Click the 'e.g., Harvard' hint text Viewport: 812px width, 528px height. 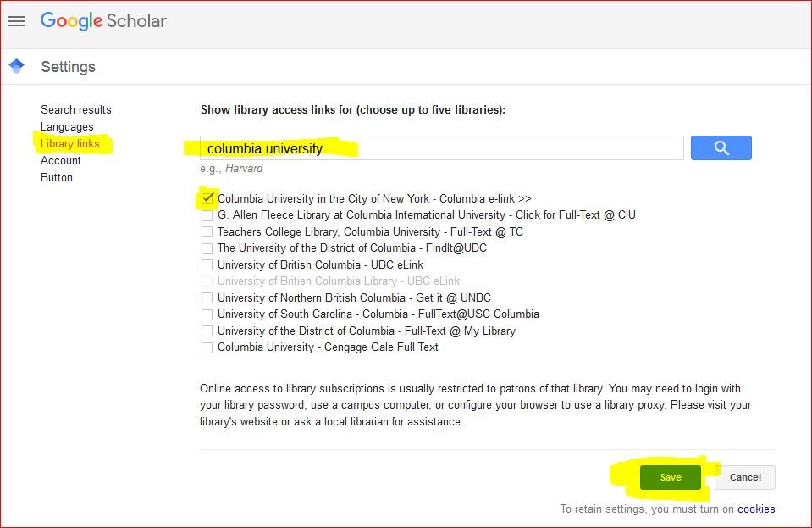[x=231, y=169]
